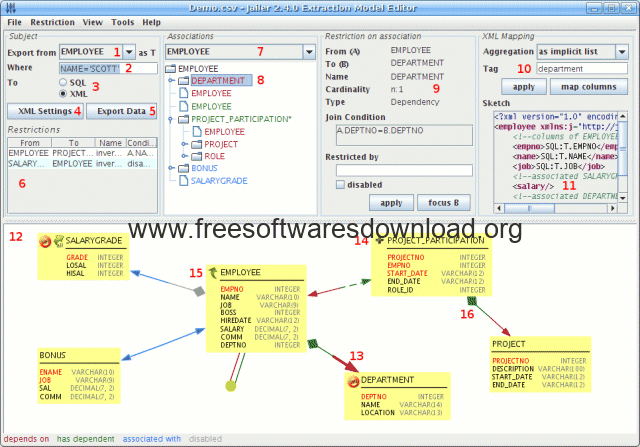640x447 pixels.
Task: Open the View menu
Action: [x=93, y=22]
